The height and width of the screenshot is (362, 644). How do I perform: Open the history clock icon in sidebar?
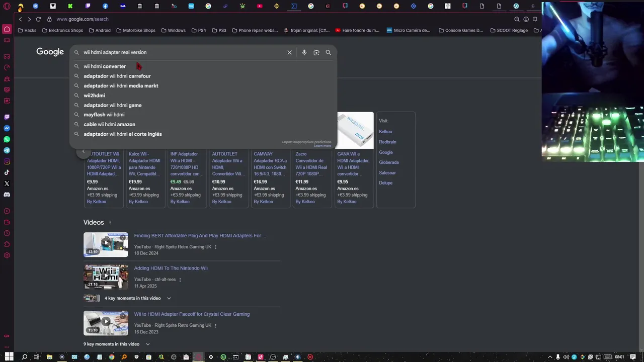7,233
